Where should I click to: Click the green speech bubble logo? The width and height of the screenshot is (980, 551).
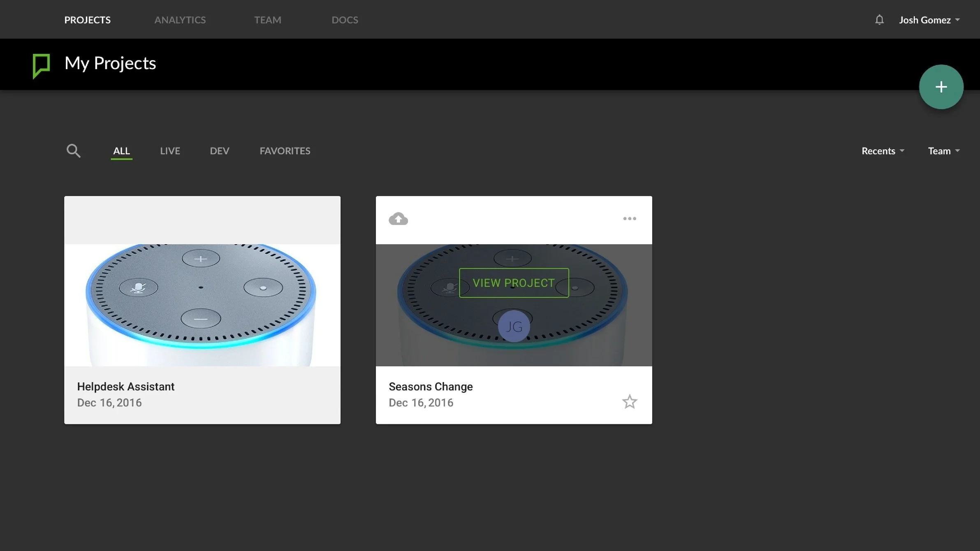pyautogui.click(x=41, y=65)
